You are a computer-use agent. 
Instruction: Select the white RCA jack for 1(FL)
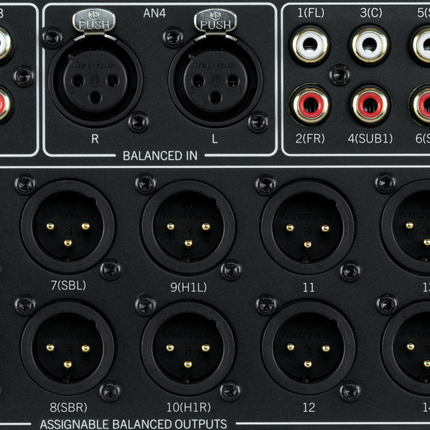click(x=310, y=45)
